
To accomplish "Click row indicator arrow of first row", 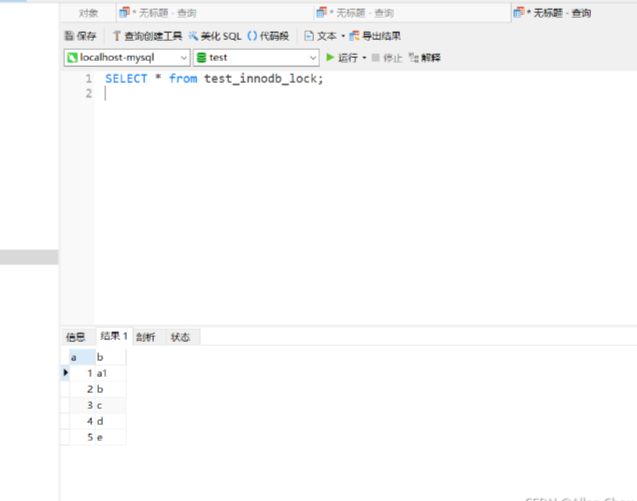I will (x=65, y=373).
